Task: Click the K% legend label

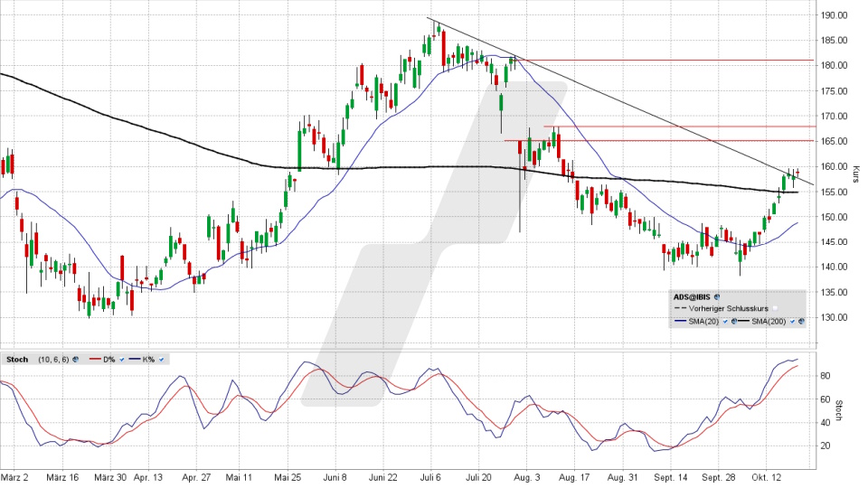Action: [x=148, y=360]
